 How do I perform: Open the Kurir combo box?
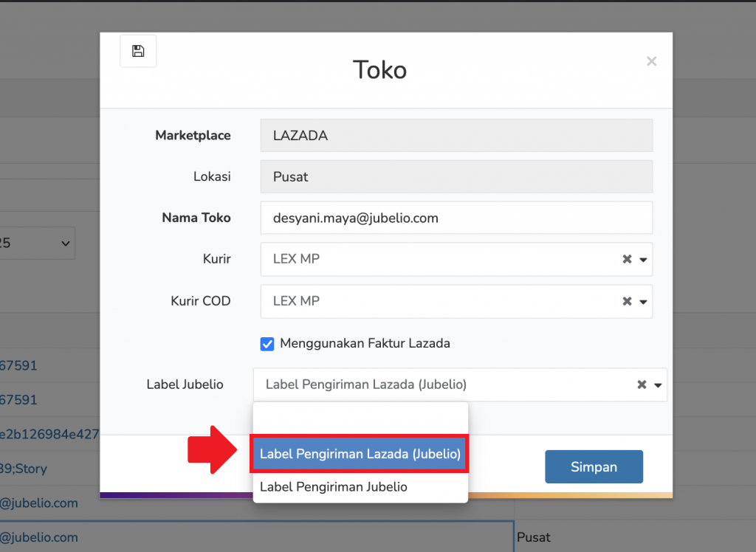(x=456, y=259)
